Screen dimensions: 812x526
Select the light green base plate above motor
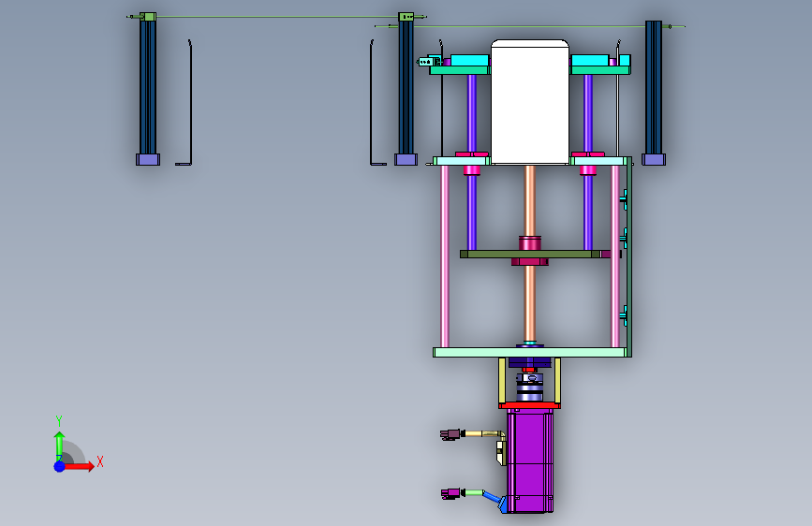[x=529, y=353]
